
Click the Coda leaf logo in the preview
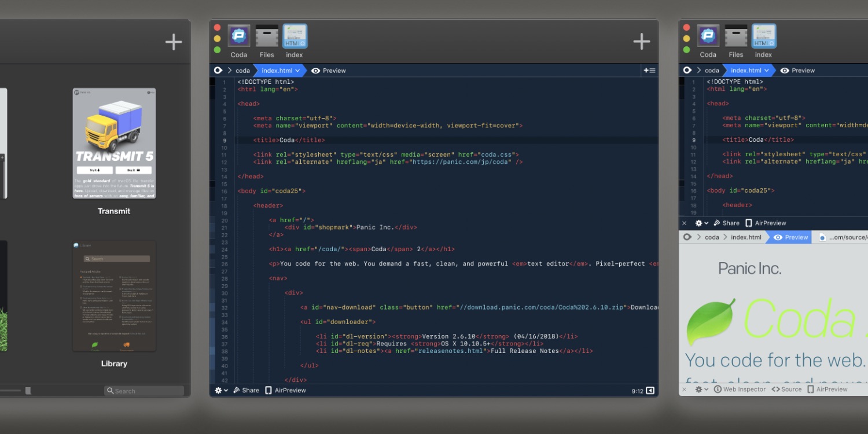tap(711, 322)
